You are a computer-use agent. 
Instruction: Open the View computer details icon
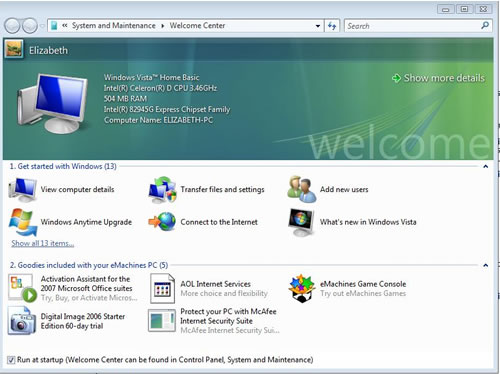coord(23,189)
